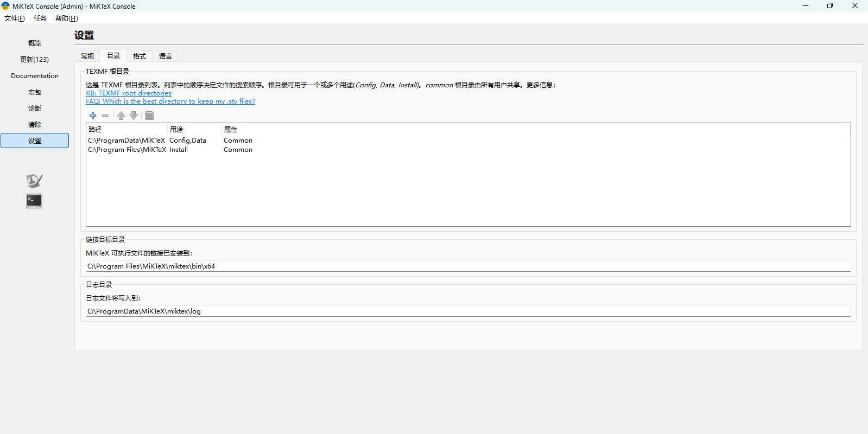Go to the 更新(123) page
868x434 pixels.
pos(35,60)
